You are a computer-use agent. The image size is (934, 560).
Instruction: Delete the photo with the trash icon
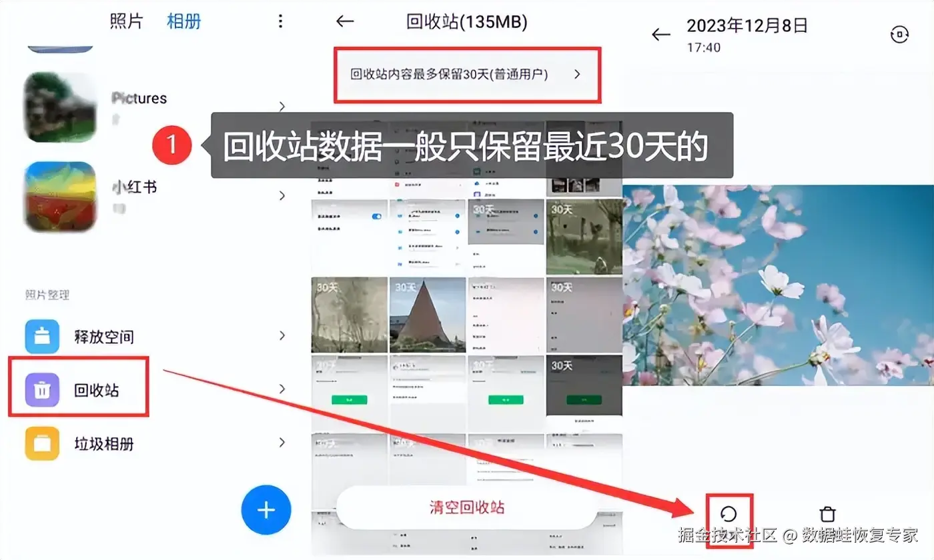(827, 513)
